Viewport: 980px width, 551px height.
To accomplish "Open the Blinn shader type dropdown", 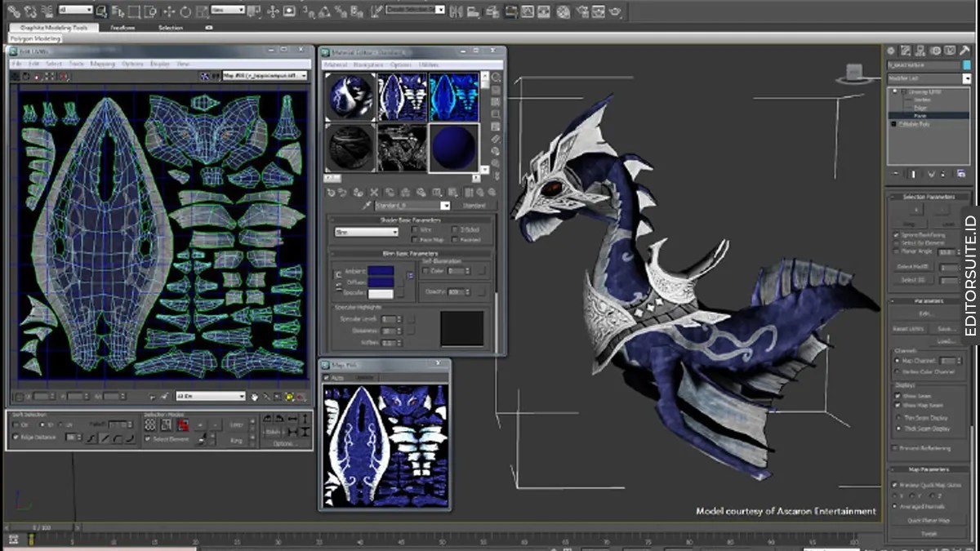I will (366, 232).
